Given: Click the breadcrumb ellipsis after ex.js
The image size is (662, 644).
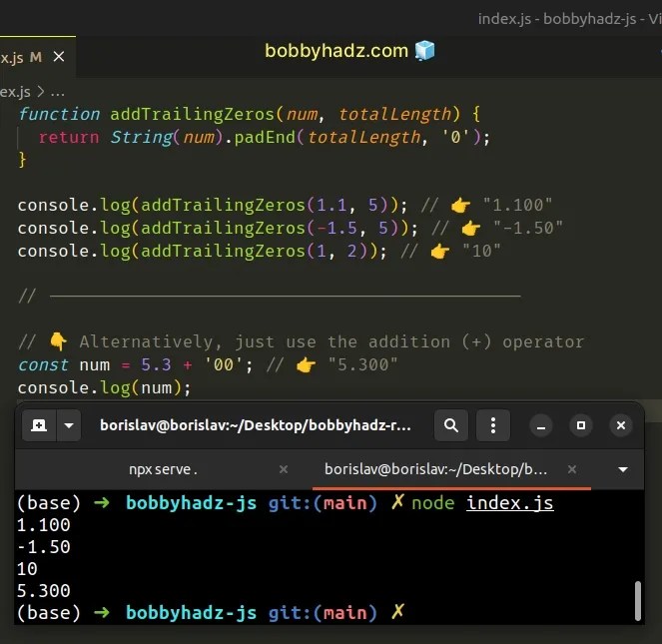Looking at the screenshot, I should pyautogui.click(x=58, y=92).
